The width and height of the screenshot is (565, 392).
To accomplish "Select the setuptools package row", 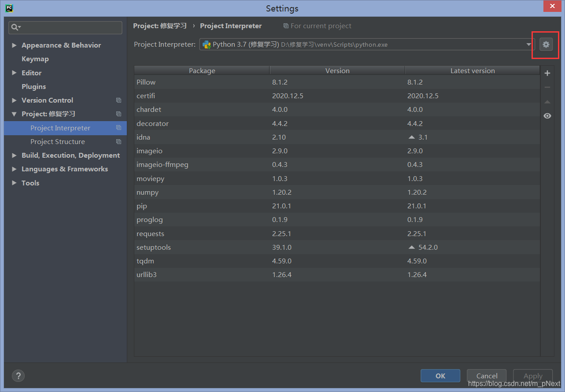I will click(x=337, y=248).
